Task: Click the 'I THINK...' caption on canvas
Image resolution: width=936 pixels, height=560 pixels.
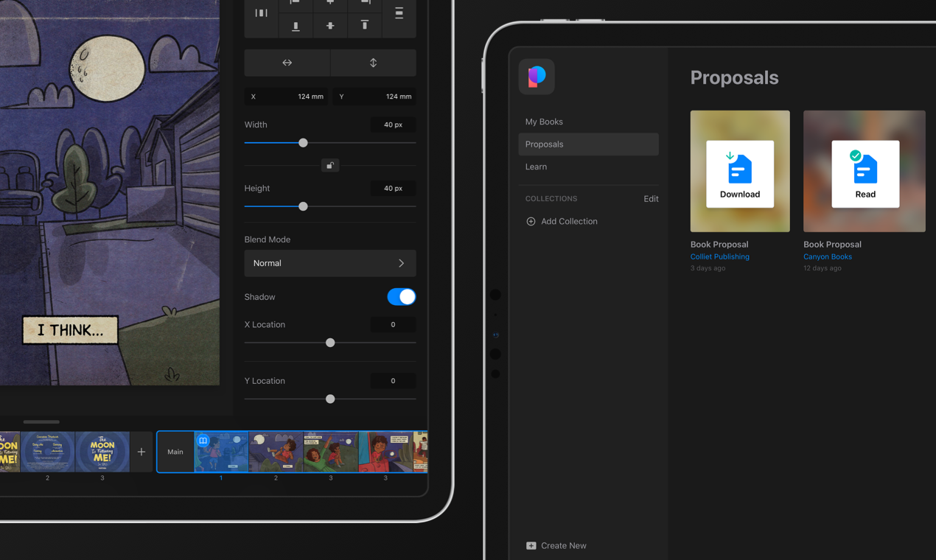Action: tap(70, 330)
